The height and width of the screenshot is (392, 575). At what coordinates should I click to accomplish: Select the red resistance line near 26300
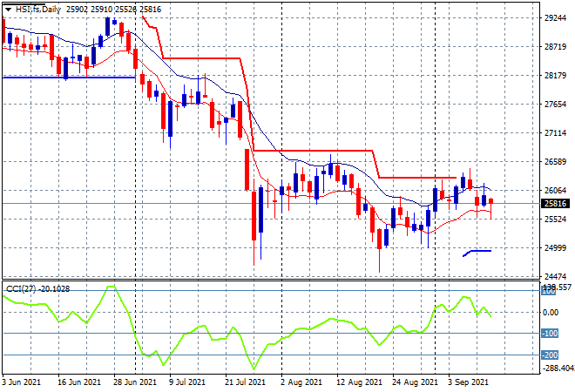pos(417,178)
